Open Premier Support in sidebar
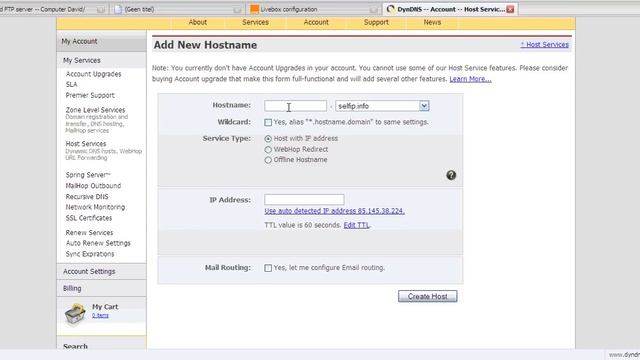 (90, 95)
